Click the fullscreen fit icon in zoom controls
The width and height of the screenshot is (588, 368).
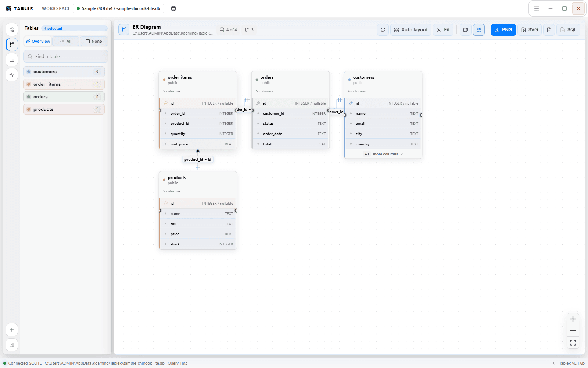573,343
